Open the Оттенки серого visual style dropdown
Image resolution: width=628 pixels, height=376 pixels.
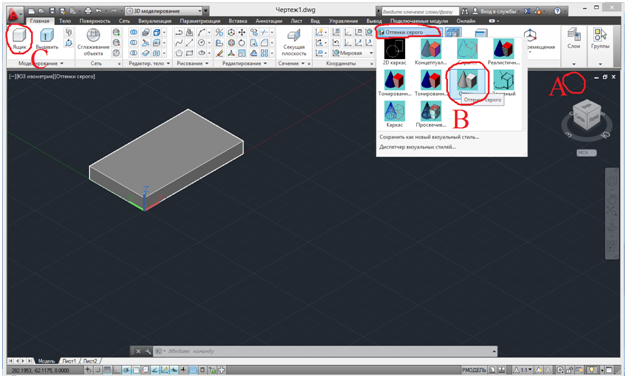(x=409, y=32)
